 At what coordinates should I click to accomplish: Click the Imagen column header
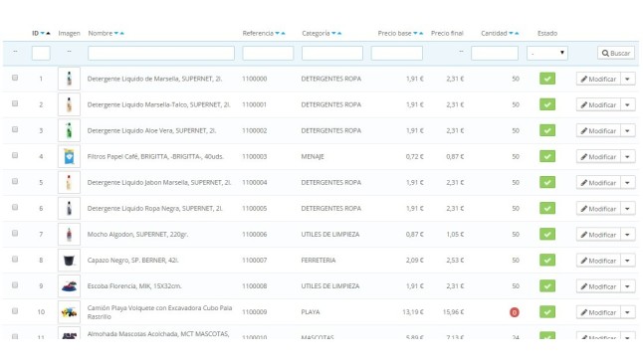pos(69,33)
